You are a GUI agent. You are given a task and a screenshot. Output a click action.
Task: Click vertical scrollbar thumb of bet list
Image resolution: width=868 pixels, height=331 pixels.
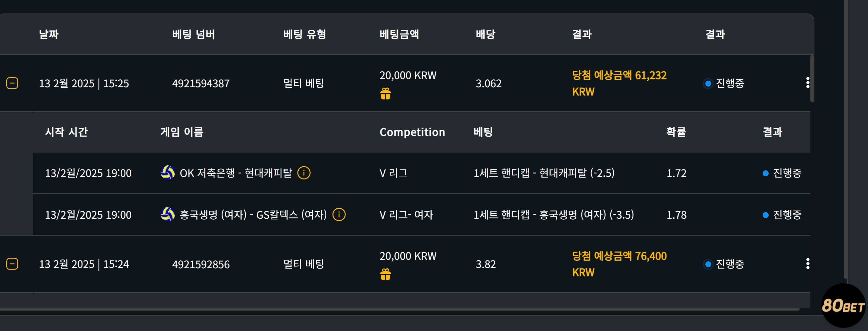[812, 79]
